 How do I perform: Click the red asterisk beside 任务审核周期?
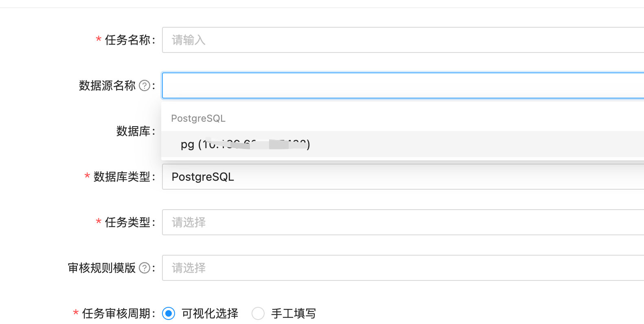[75, 313]
